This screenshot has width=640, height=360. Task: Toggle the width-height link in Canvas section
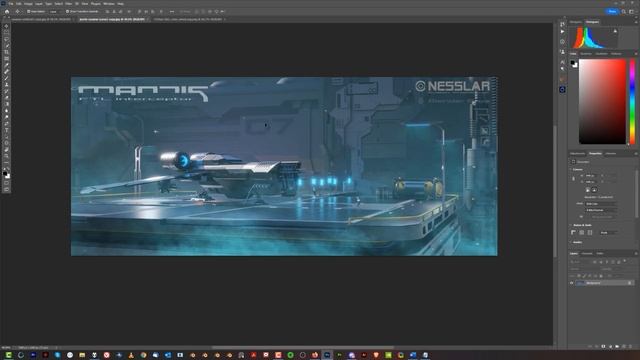coord(573,178)
